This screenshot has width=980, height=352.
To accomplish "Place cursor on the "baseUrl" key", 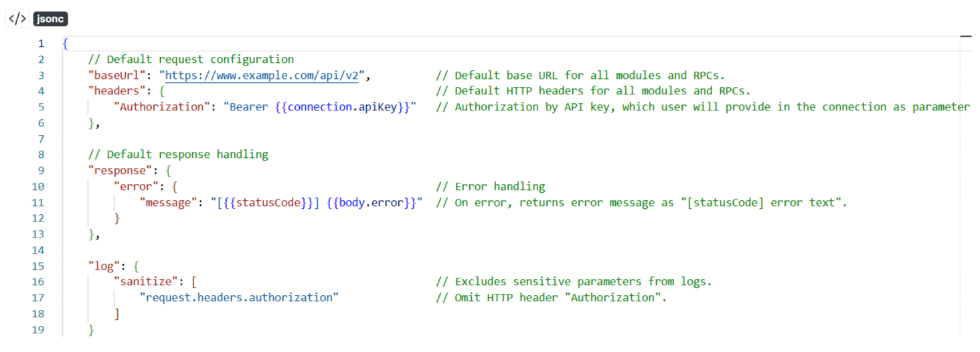I will (116, 75).
